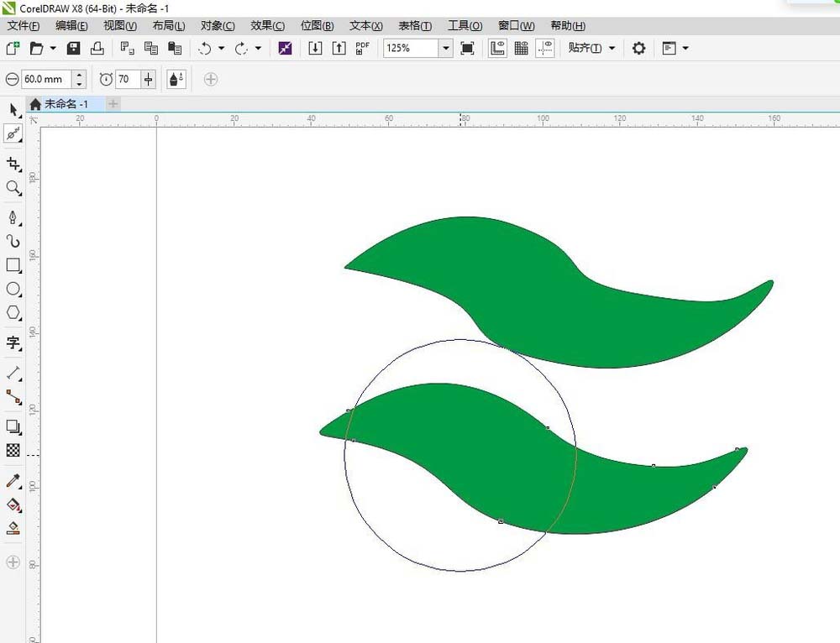Toggle show guidelines button
840x643 pixels.
545,48
